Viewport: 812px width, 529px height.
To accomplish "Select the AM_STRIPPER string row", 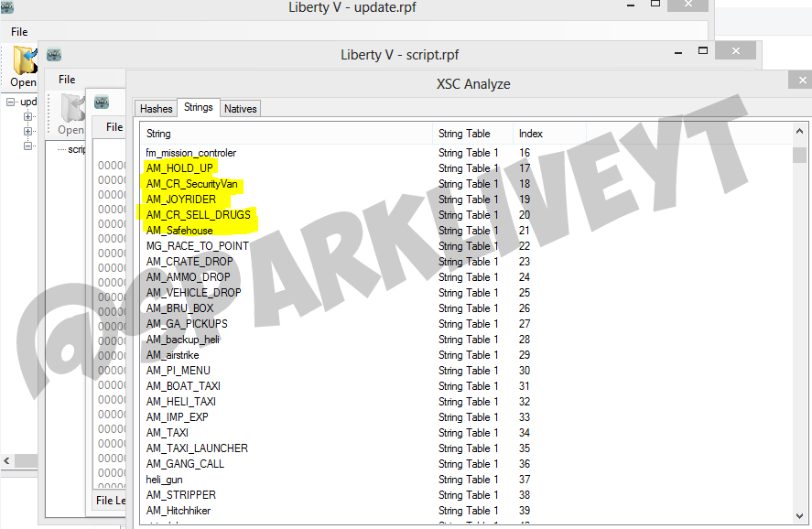I will [466, 495].
